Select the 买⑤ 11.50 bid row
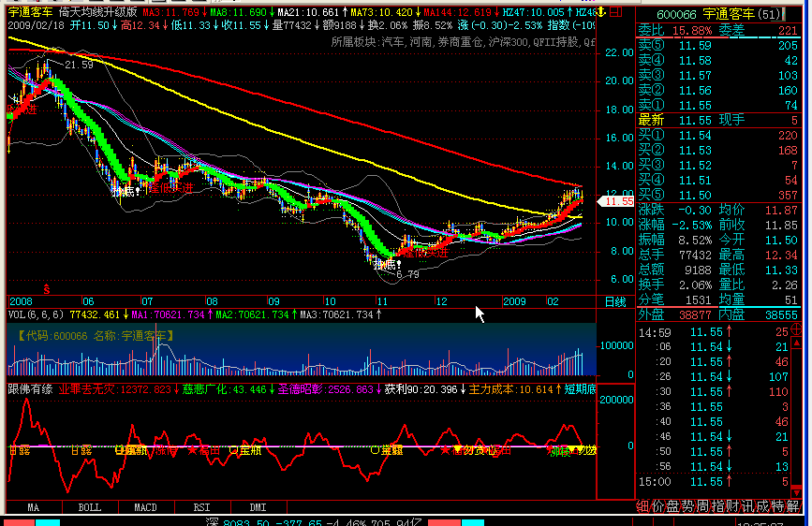This screenshot has height=526, width=812. [x=717, y=196]
